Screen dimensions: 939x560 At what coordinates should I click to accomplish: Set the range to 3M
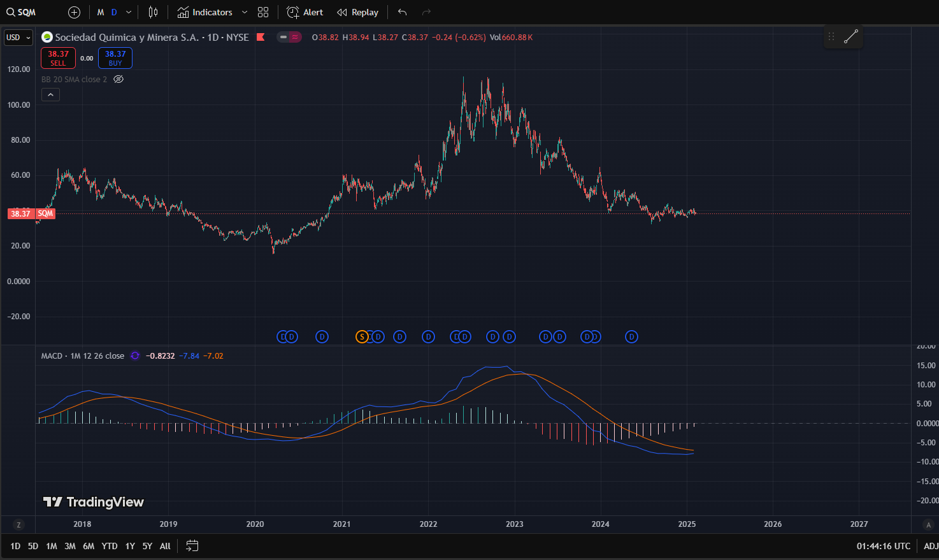[70, 546]
